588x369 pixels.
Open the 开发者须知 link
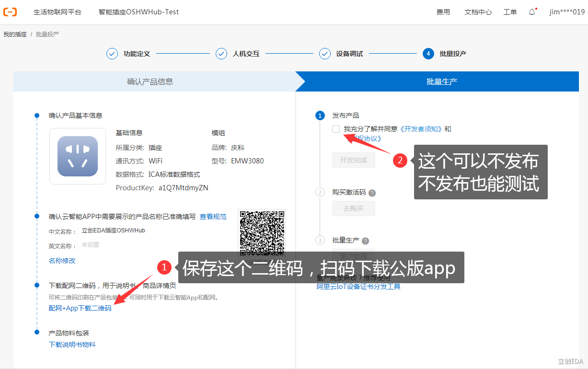point(421,129)
